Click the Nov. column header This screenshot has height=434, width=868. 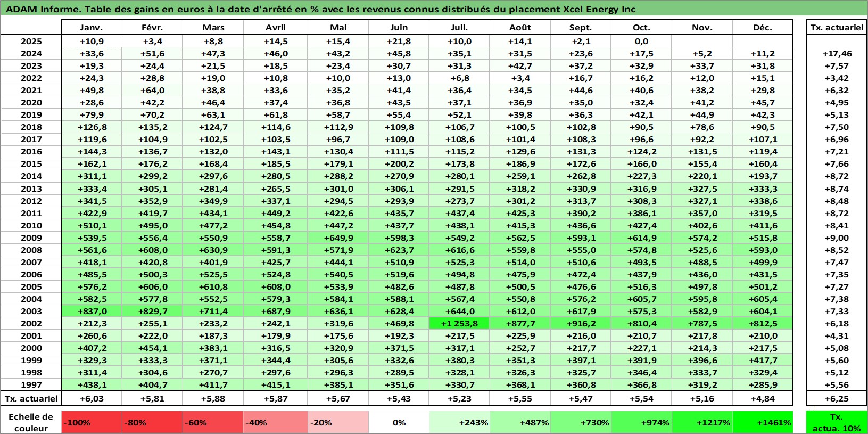tap(702, 27)
